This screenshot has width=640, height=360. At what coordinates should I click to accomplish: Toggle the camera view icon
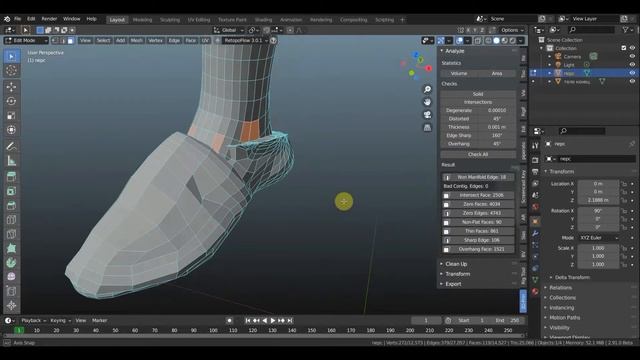(x=427, y=115)
